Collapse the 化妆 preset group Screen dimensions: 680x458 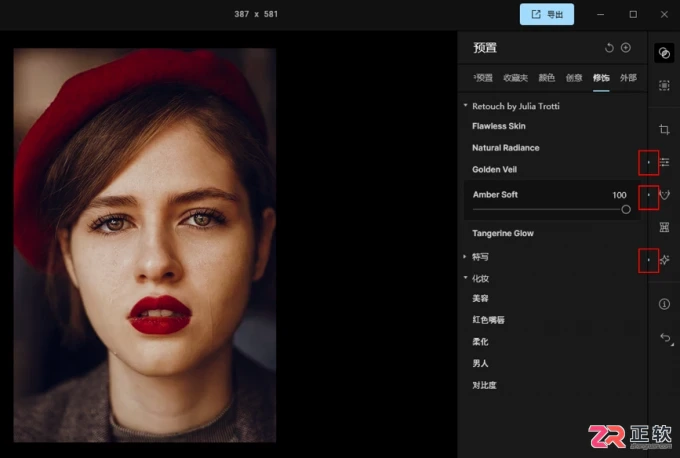tap(465, 278)
